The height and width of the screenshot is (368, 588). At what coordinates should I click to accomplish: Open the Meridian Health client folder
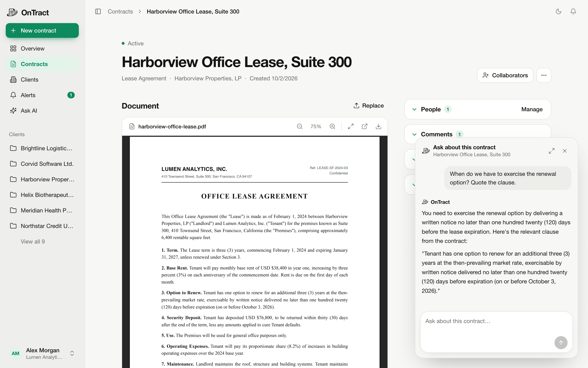click(x=42, y=211)
